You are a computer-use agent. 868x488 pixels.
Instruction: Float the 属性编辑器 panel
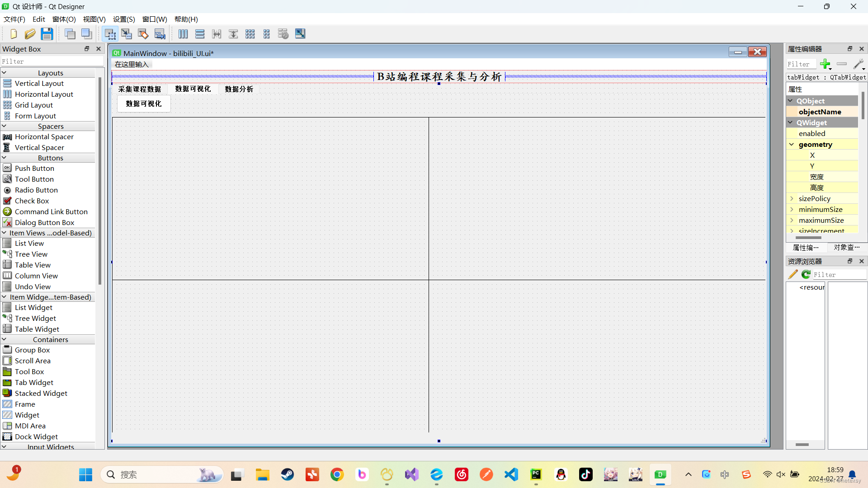click(x=850, y=49)
